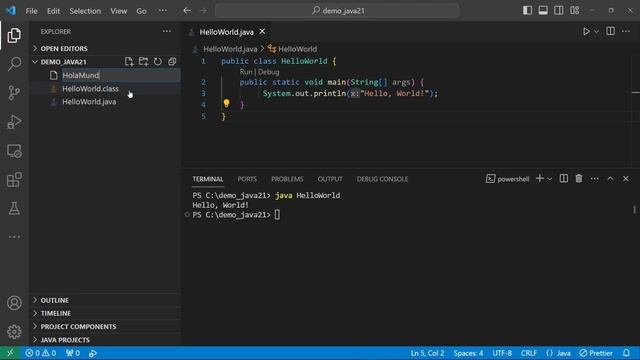The image size is (640, 360).
Task: Show additional views in activity bar
Action: [x=14, y=237]
